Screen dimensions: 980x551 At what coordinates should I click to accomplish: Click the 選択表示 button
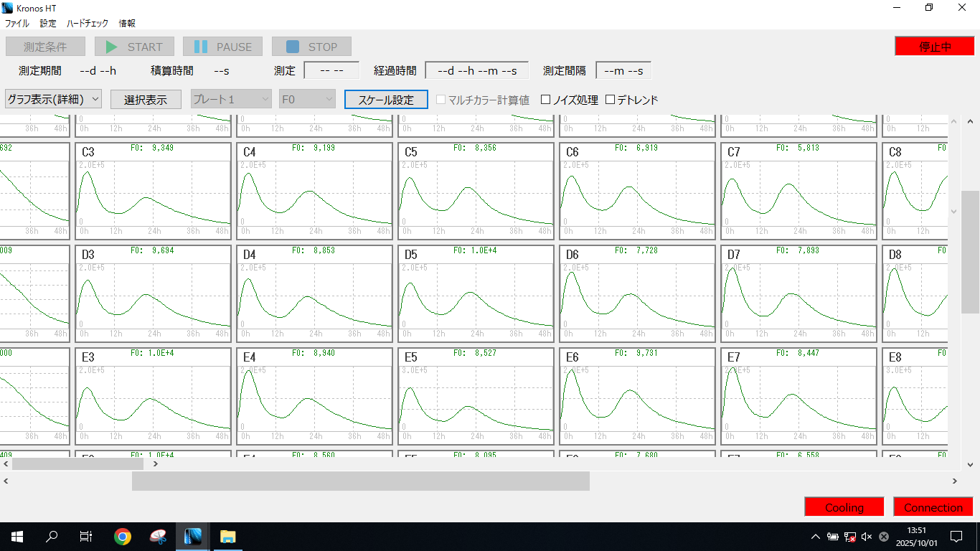pyautogui.click(x=146, y=99)
